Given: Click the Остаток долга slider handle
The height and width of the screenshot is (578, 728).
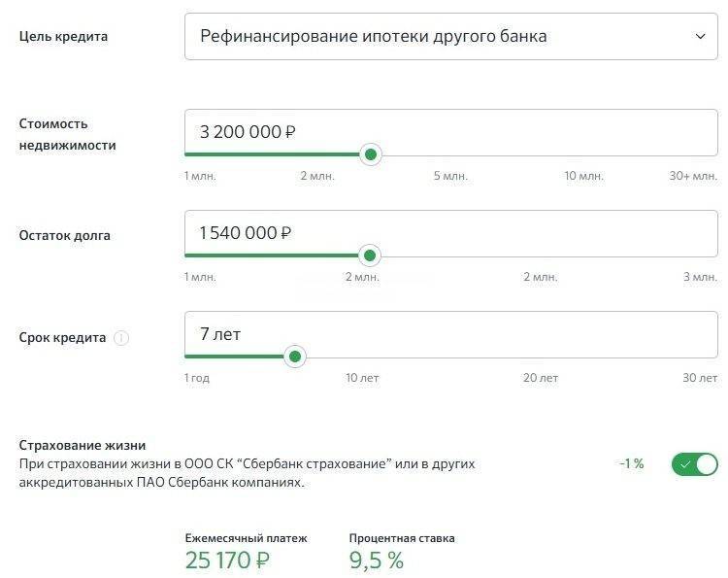Looking at the screenshot, I should click(370, 255).
